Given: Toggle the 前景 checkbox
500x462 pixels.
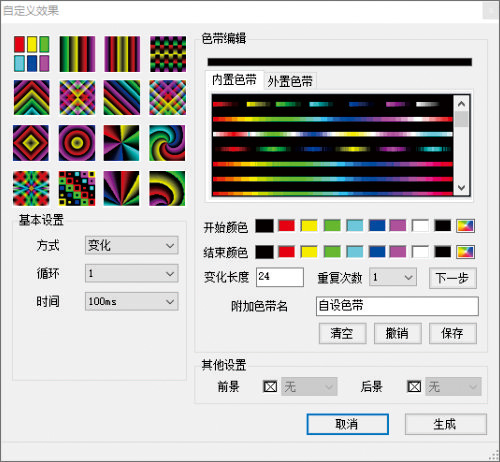Looking at the screenshot, I should point(270,387).
